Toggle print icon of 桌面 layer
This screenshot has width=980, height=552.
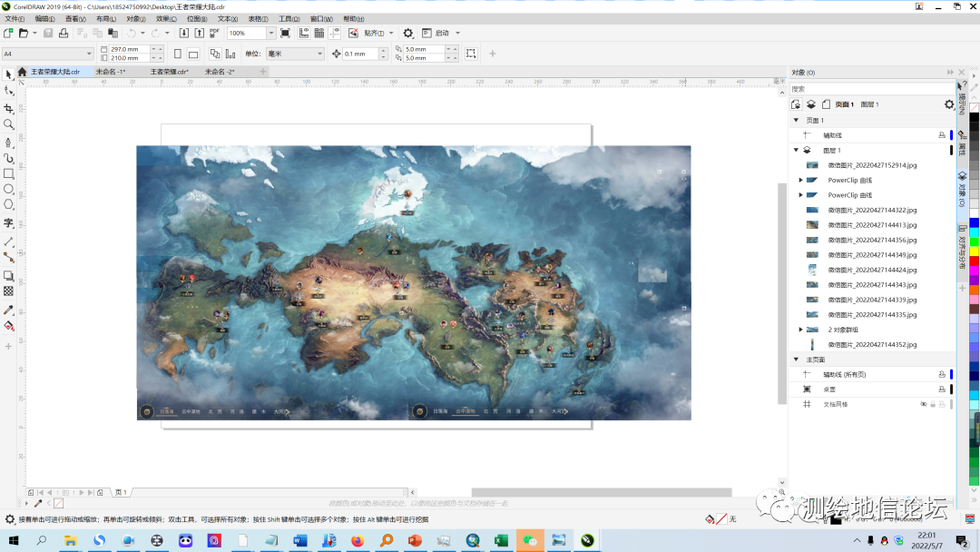tap(942, 389)
